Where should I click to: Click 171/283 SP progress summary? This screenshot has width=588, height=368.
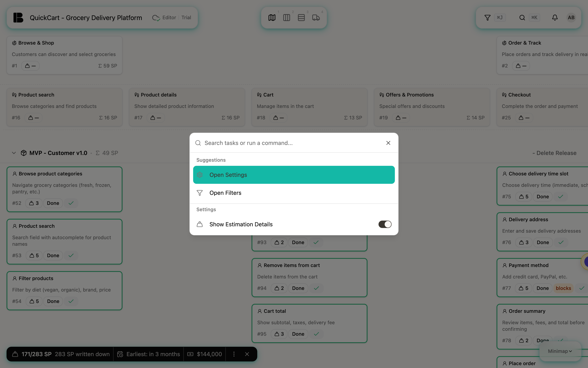pos(37,354)
